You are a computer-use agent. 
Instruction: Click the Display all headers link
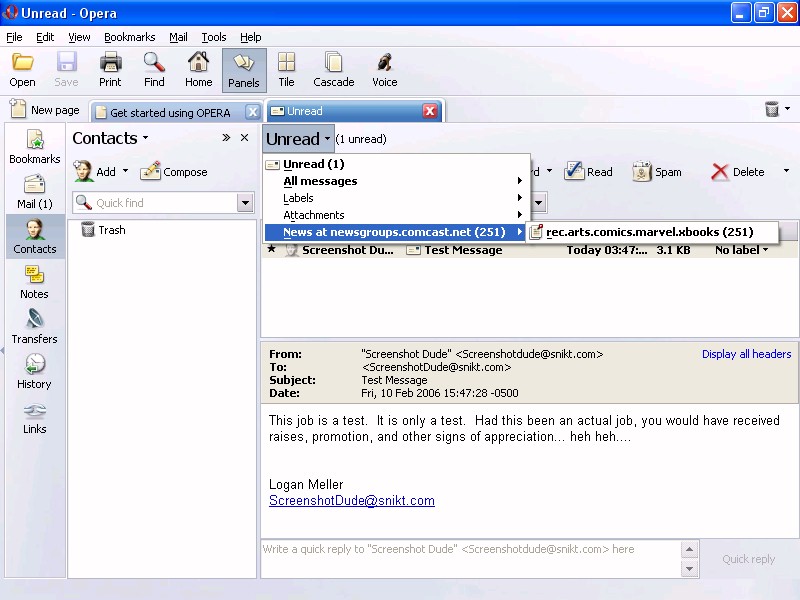click(746, 354)
